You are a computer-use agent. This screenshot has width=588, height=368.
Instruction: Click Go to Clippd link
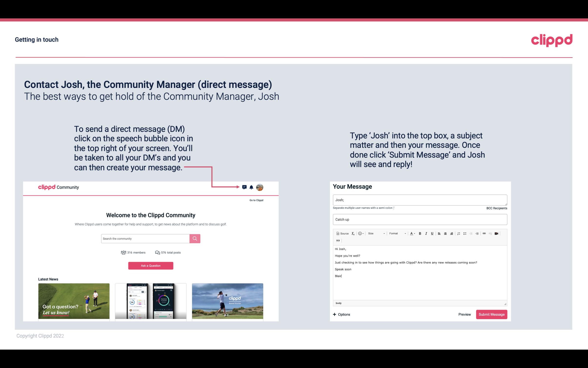tap(256, 200)
